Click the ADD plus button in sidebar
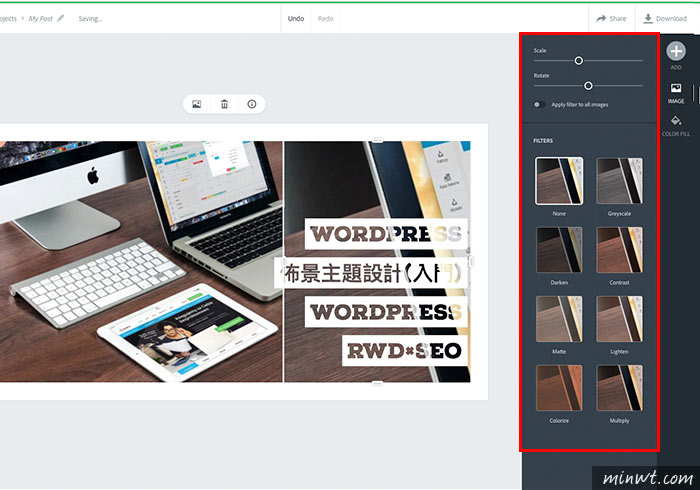 (x=676, y=51)
